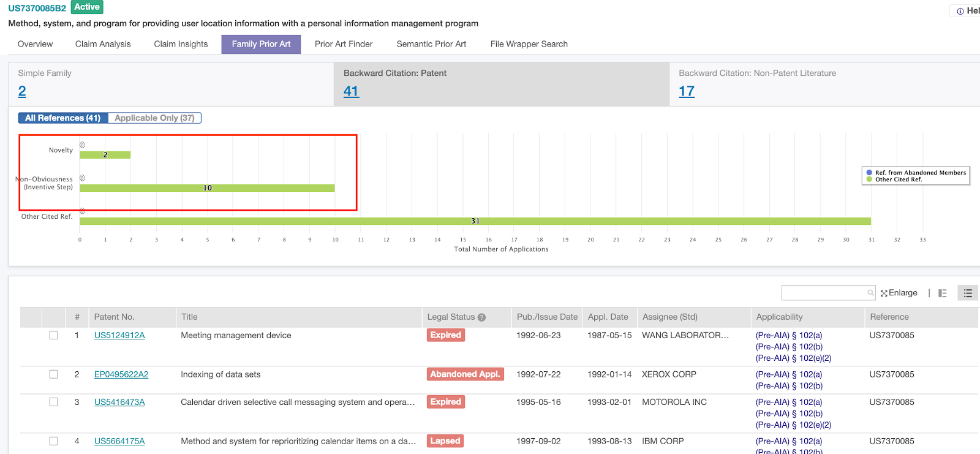Screen dimensions: 980x454
Task: Open Help via the info icon
Action: click(x=960, y=11)
